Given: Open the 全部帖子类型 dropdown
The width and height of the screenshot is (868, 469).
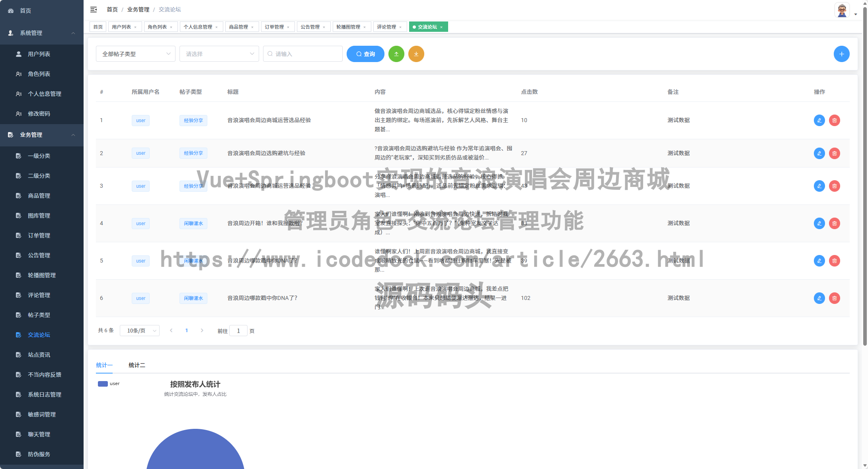Looking at the screenshot, I should pyautogui.click(x=136, y=54).
